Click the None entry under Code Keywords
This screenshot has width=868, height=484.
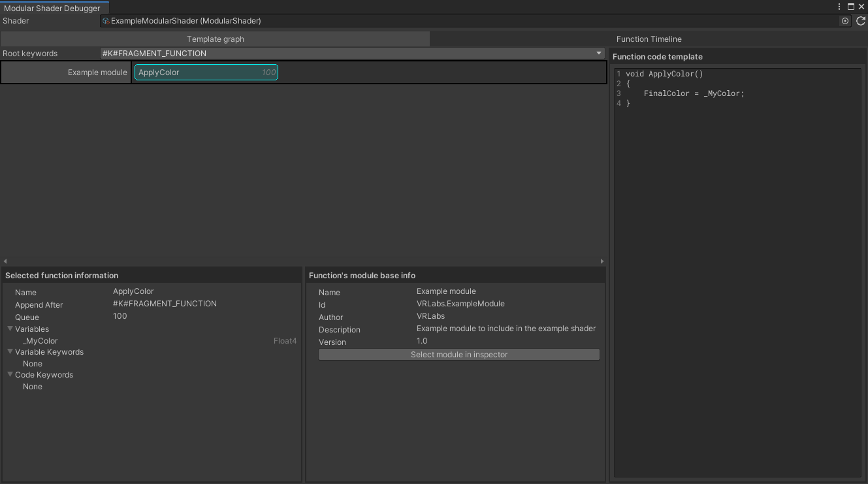pyautogui.click(x=33, y=387)
